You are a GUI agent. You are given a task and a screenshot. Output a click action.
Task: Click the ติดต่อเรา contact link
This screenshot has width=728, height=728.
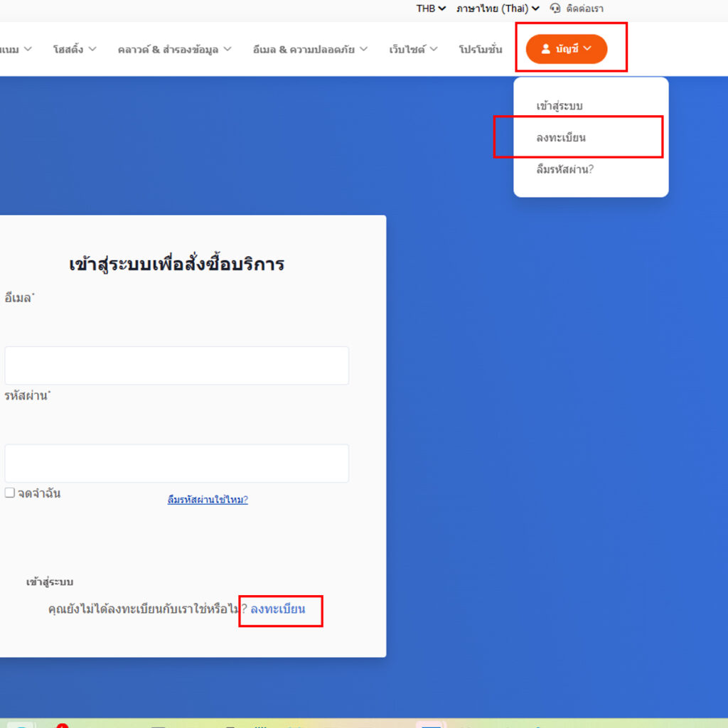pos(584,9)
